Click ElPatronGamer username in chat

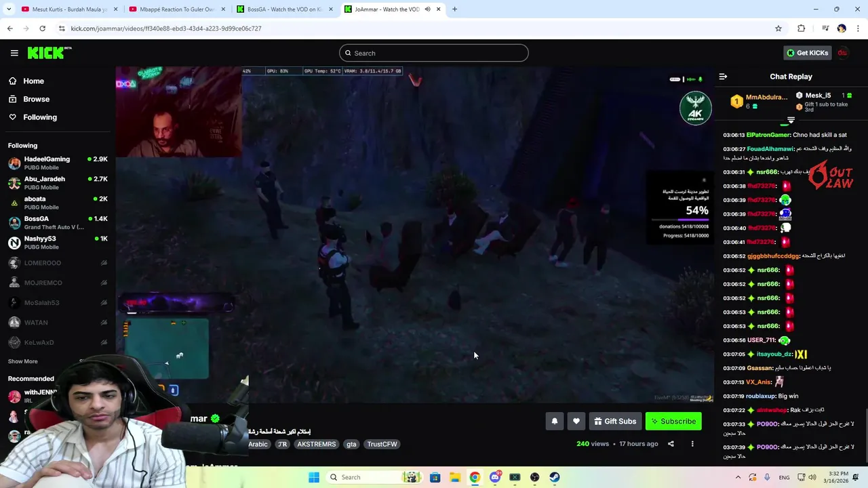click(x=768, y=135)
